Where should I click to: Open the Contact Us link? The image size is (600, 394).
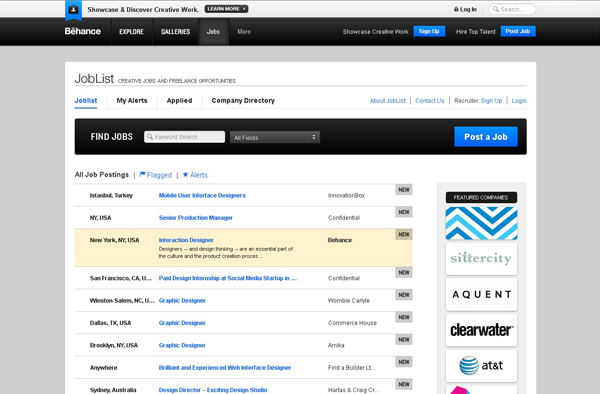click(430, 101)
